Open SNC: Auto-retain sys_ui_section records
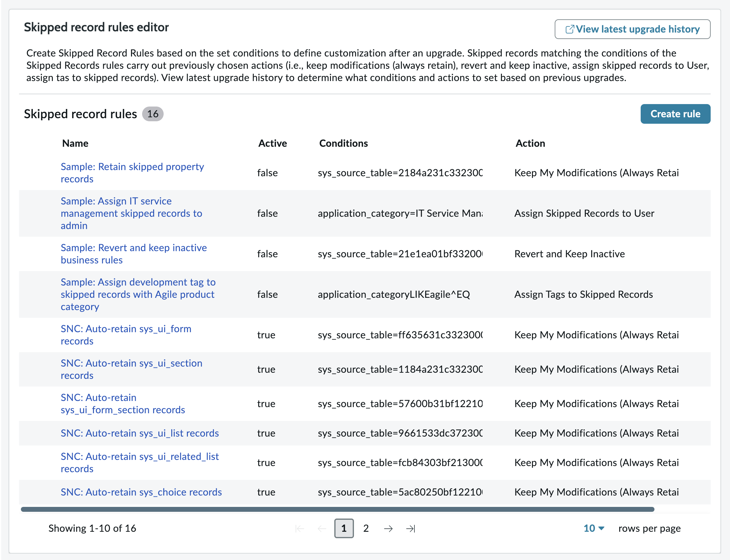Image resolution: width=730 pixels, height=560 pixels. click(x=131, y=369)
